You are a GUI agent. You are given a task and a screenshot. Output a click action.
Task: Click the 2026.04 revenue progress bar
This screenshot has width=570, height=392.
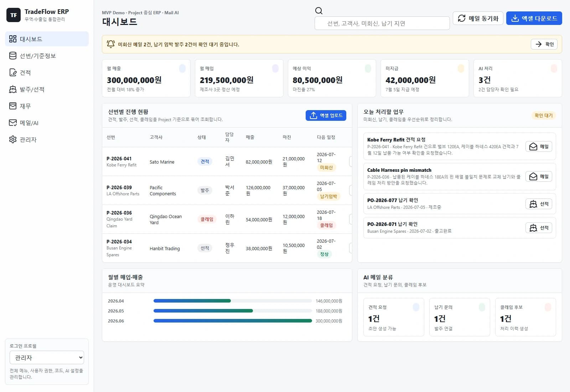[233, 301]
